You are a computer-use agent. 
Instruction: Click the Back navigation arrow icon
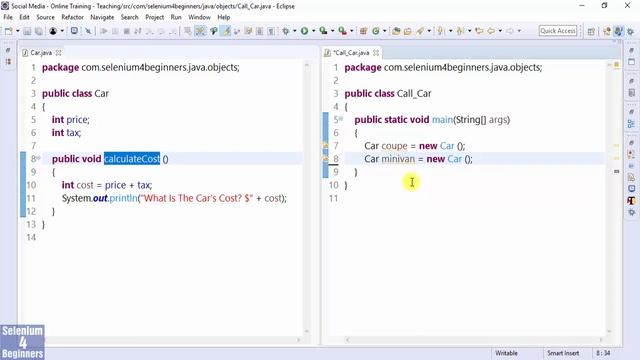[x=491, y=31]
